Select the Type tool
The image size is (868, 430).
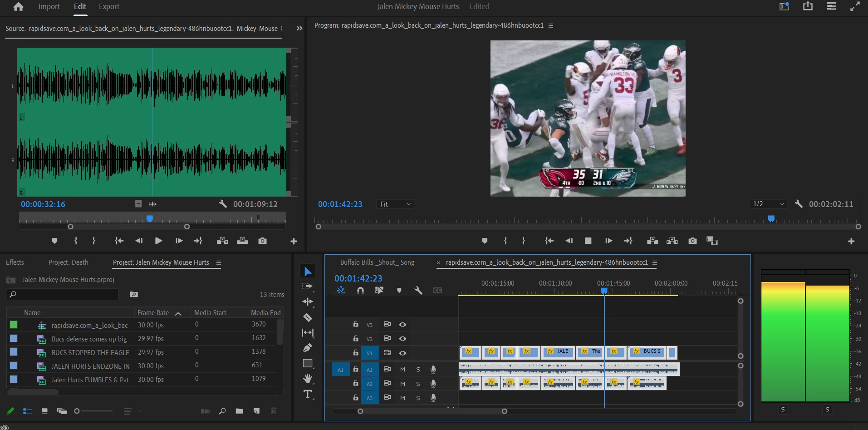pos(307,394)
